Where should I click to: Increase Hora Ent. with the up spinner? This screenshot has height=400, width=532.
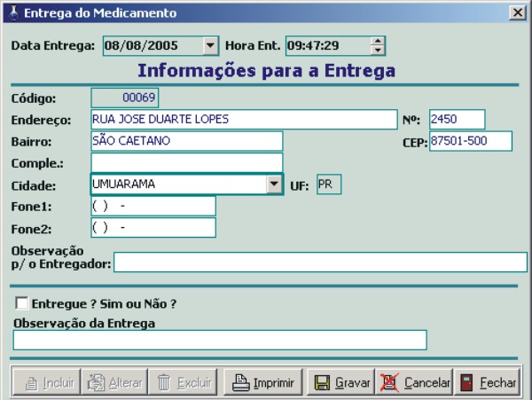coord(378,42)
